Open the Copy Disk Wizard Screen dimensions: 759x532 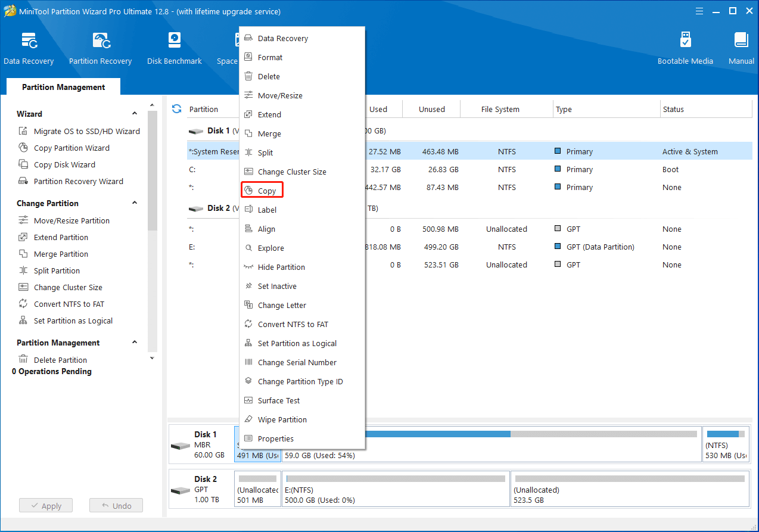coord(64,164)
